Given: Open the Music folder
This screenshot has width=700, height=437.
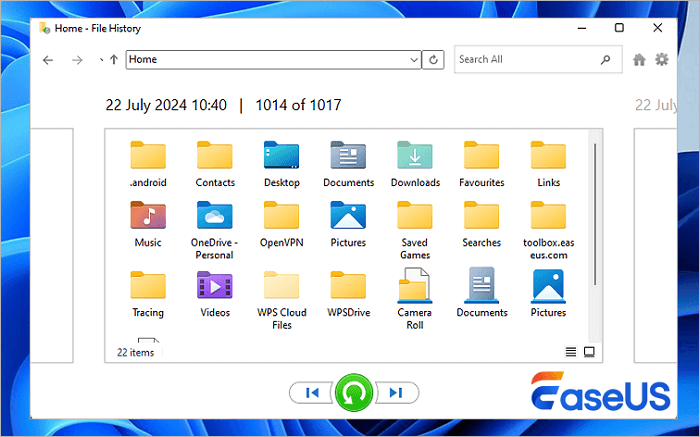Looking at the screenshot, I should [148, 224].
